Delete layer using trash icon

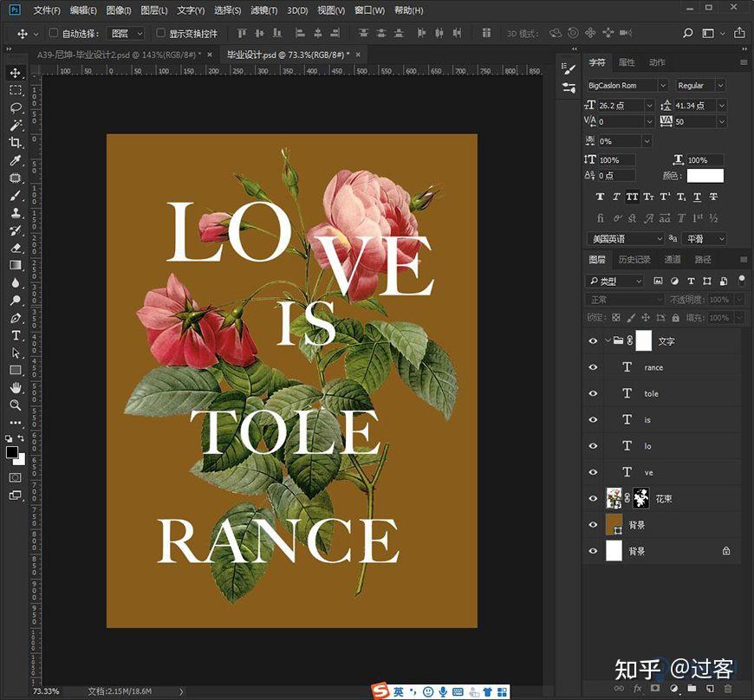[728, 689]
